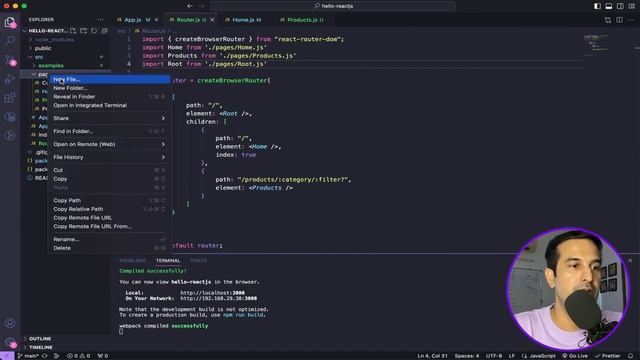Open notifications bell in status bar

tap(631, 356)
